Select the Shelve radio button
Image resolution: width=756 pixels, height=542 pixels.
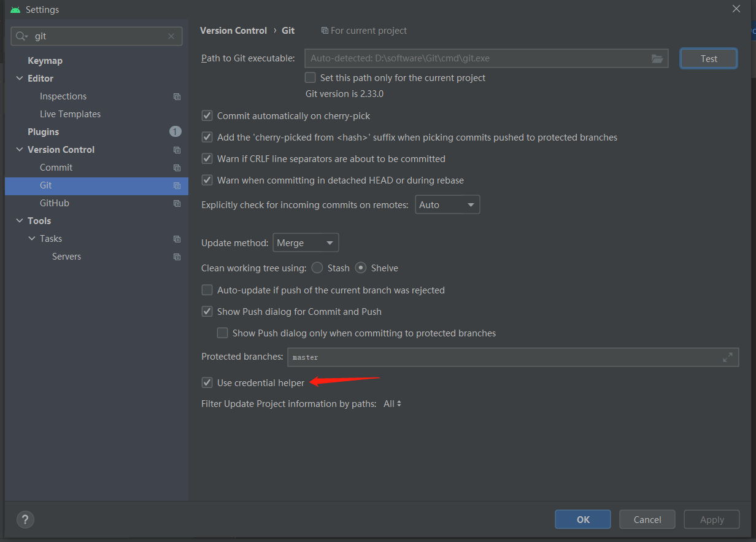(361, 268)
